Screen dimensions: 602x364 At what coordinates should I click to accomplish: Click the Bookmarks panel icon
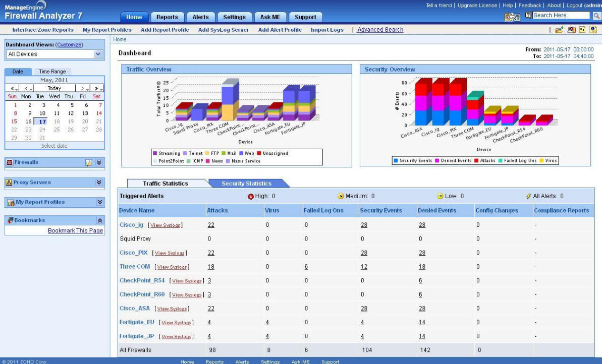[11, 220]
